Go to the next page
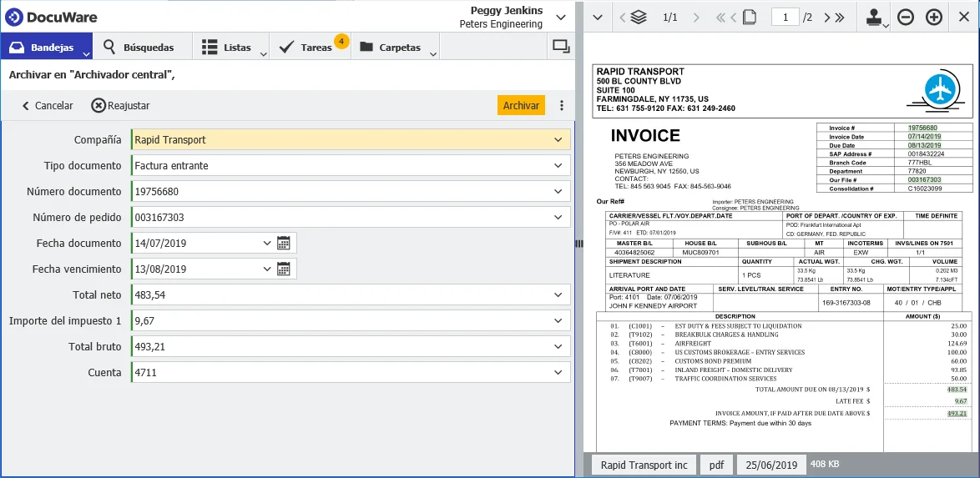The image size is (980, 478). (x=827, y=18)
